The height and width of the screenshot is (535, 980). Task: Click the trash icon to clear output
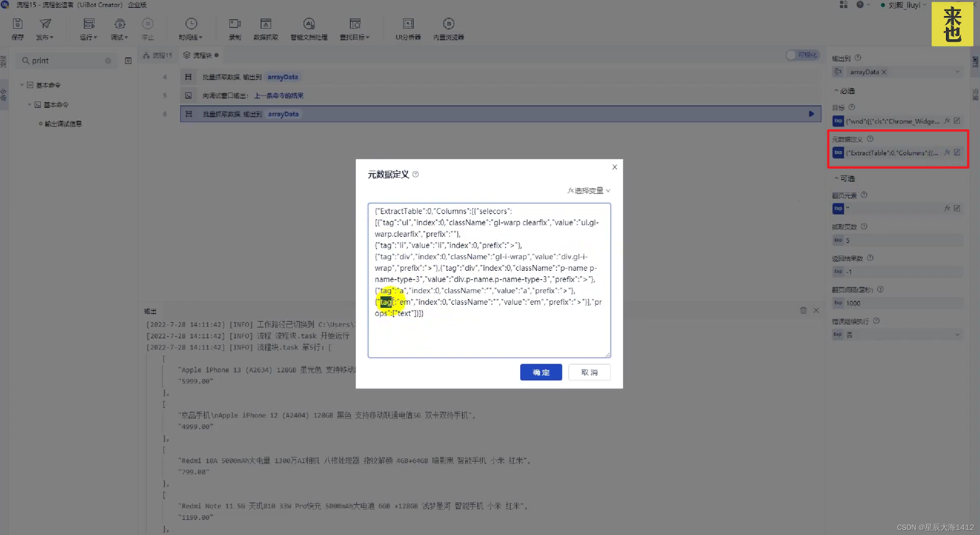803,310
